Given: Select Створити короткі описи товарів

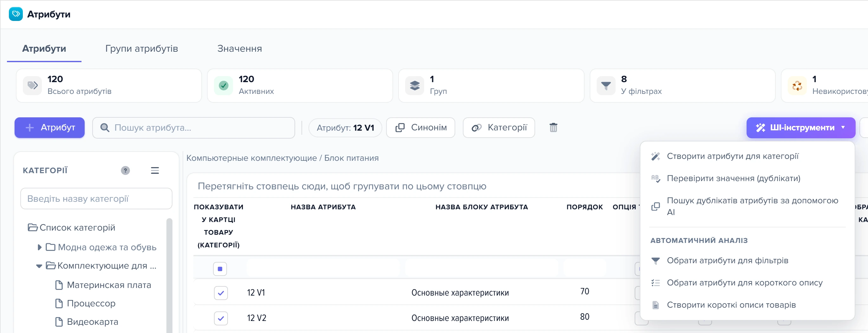Looking at the screenshot, I should (x=747, y=305).
